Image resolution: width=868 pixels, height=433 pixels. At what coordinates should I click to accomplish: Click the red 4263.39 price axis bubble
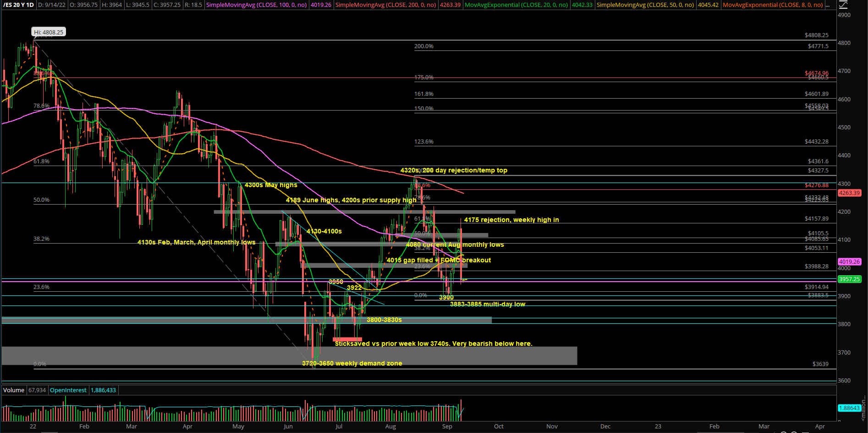850,193
